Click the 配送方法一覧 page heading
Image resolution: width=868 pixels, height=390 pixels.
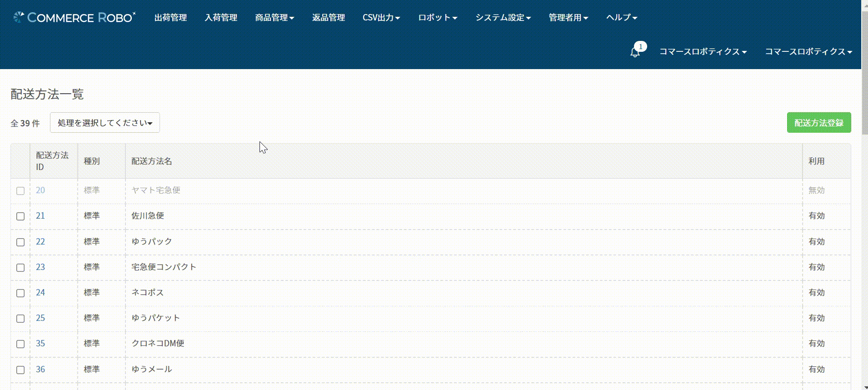(x=47, y=94)
